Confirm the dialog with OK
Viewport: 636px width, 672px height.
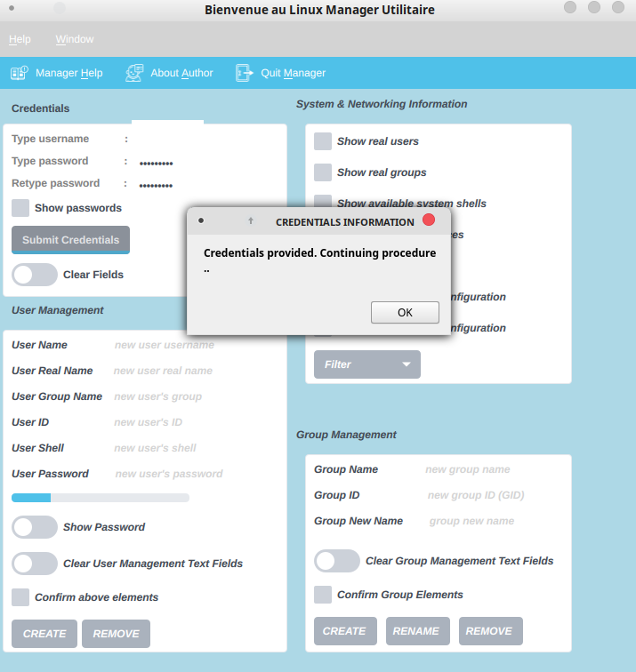point(405,312)
